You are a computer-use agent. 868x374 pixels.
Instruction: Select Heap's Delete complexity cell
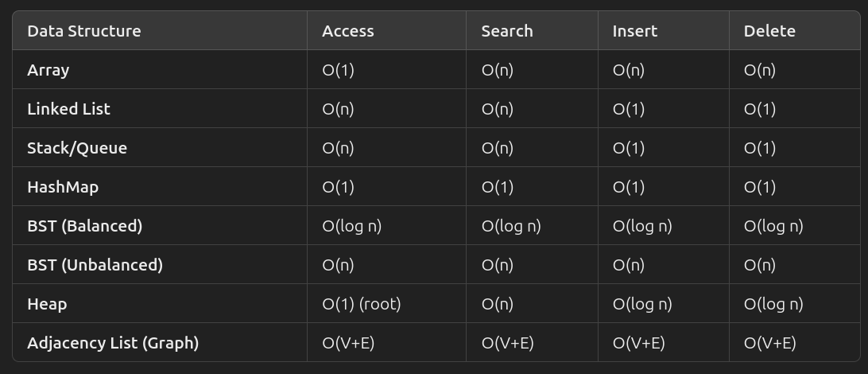773,304
